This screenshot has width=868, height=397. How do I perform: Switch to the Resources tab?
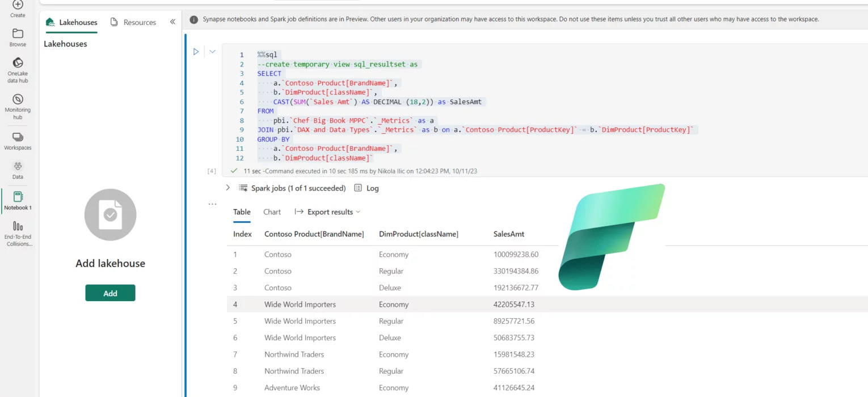[x=133, y=22]
